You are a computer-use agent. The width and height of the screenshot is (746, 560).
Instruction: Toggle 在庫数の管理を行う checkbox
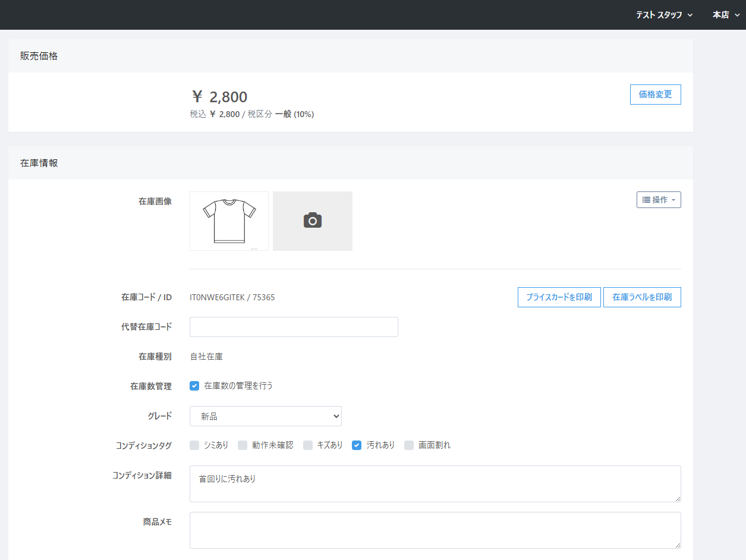click(194, 386)
